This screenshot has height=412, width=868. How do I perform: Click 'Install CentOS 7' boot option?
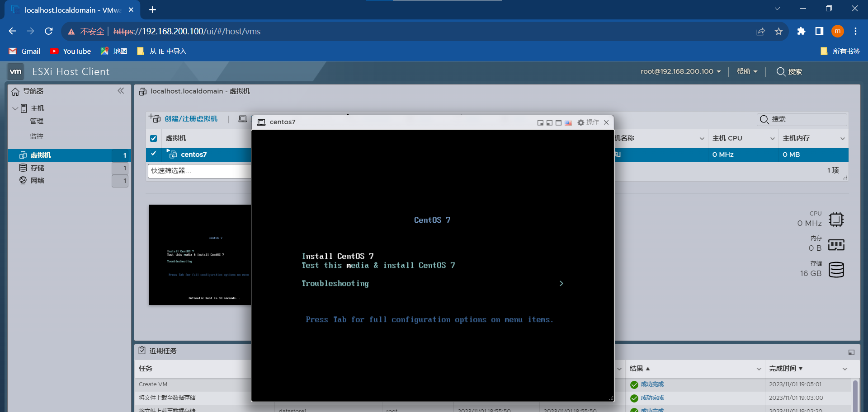tap(338, 256)
